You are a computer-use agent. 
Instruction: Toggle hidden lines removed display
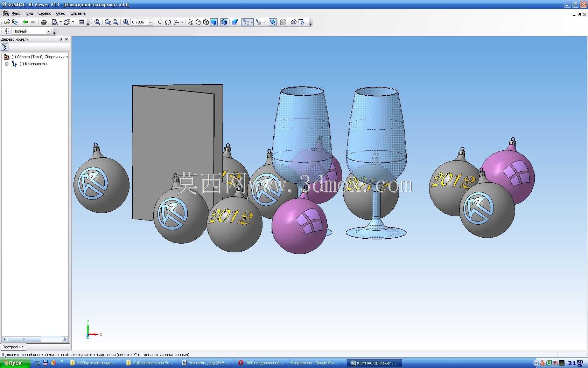point(198,22)
